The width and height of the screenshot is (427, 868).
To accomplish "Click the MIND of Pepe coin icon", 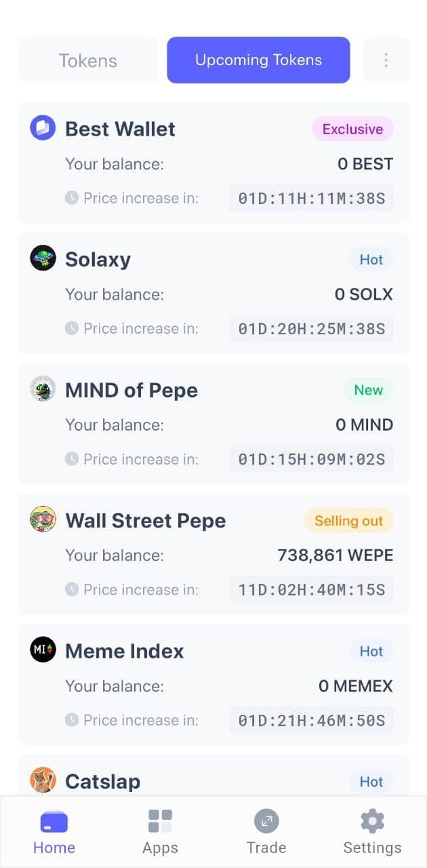I will click(42, 389).
